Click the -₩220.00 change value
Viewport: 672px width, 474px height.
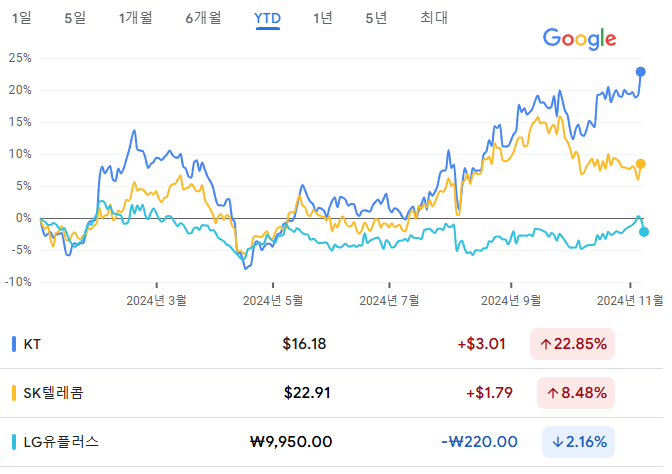[x=480, y=442]
